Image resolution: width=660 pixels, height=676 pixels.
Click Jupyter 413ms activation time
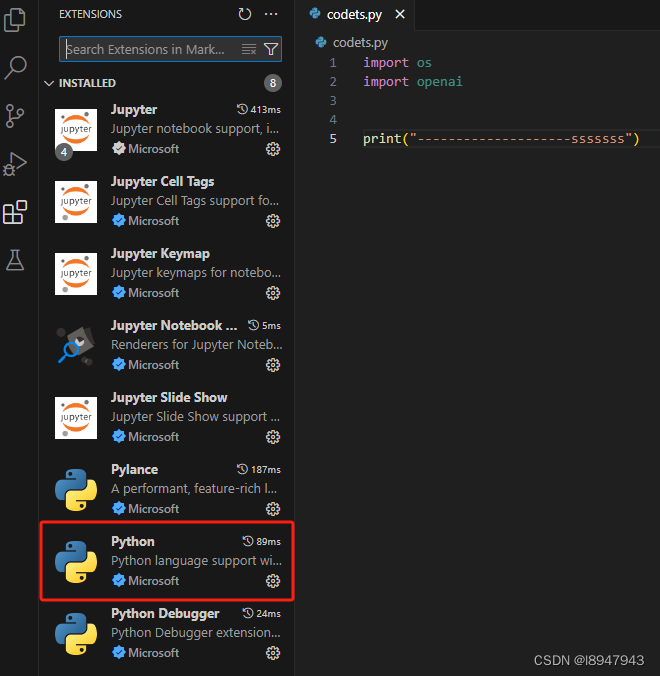click(x=259, y=110)
